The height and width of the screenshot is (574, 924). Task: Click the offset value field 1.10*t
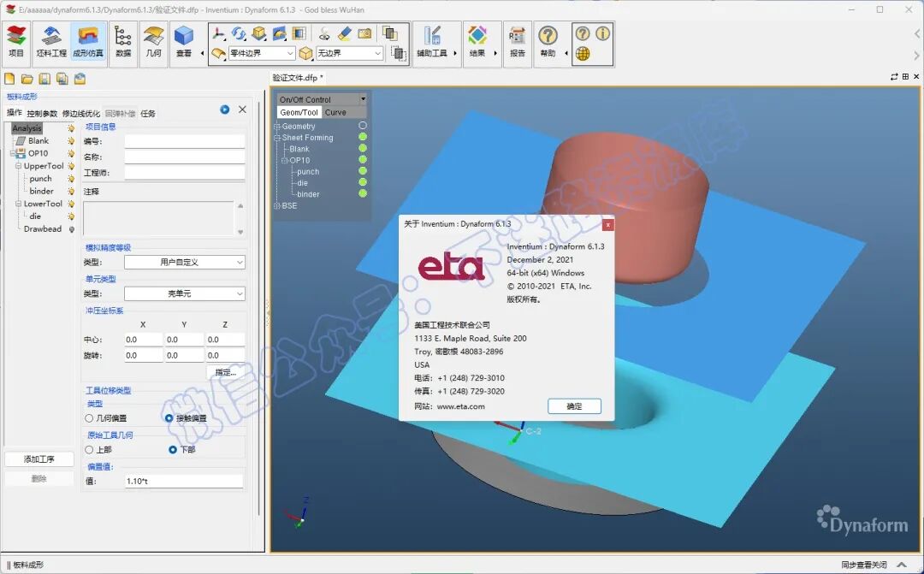184,481
